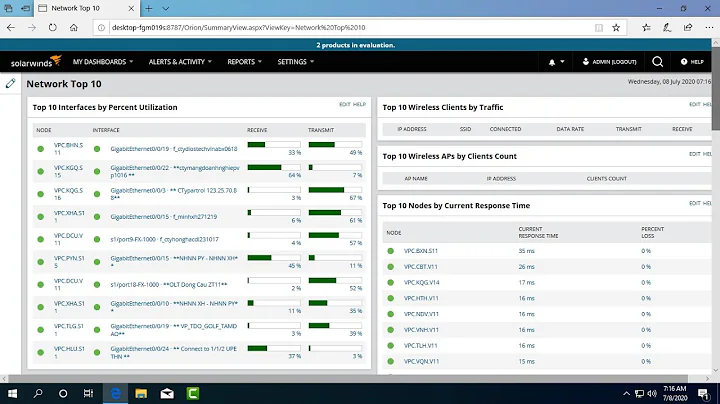Click the browser back arrow
Image resolution: width=720 pixels, height=404 pixels.
(x=11, y=28)
